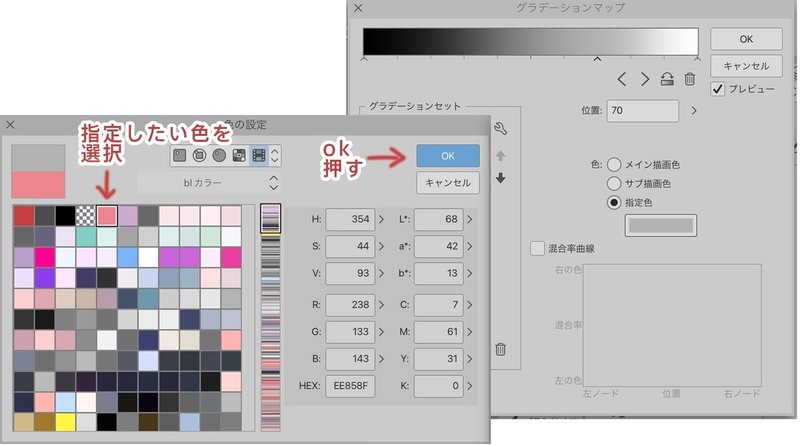800x445 pixels.
Task: Click the S value field showing 44
Action: pos(350,246)
